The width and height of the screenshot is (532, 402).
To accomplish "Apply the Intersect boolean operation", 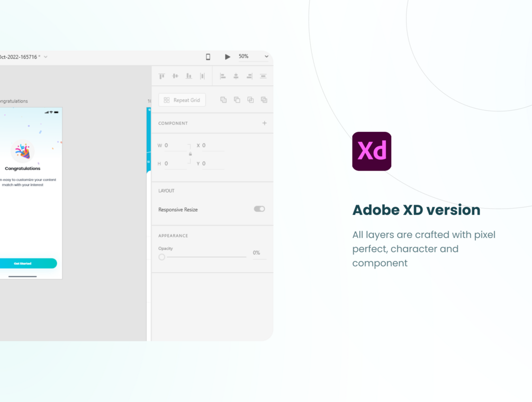I will (x=250, y=100).
